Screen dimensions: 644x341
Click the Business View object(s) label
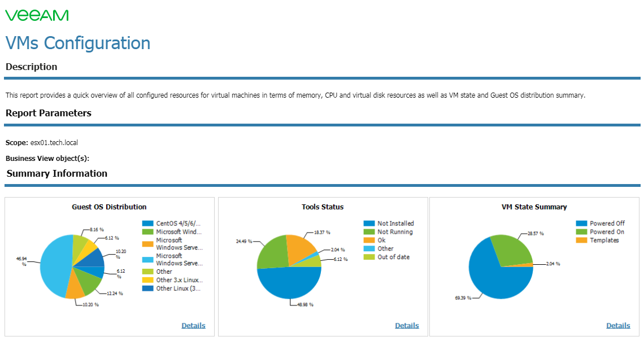(47, 159)
